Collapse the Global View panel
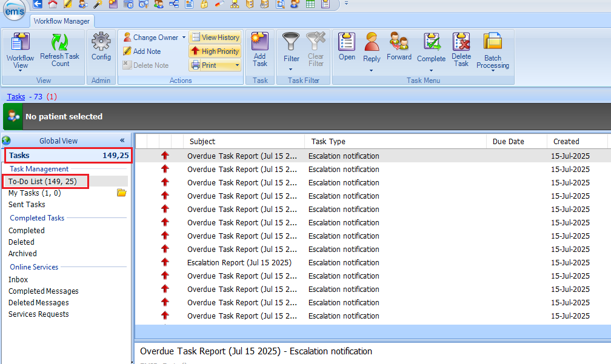Screen dimensions: 611x364 coord(122,141)
